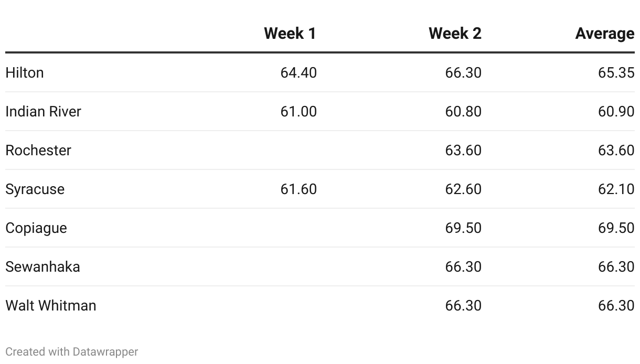The image size is (640, 364).
Task: Select the Sewanhaka row label
Action: click(43, 266)
